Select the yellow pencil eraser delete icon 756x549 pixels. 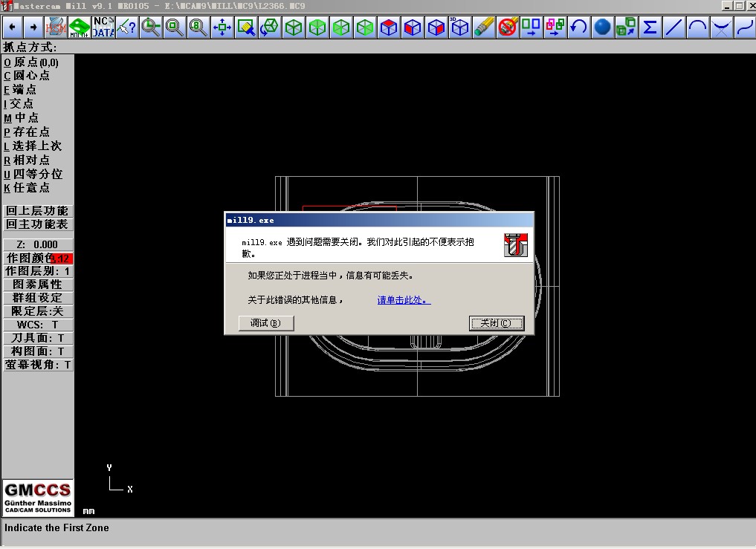484,27
